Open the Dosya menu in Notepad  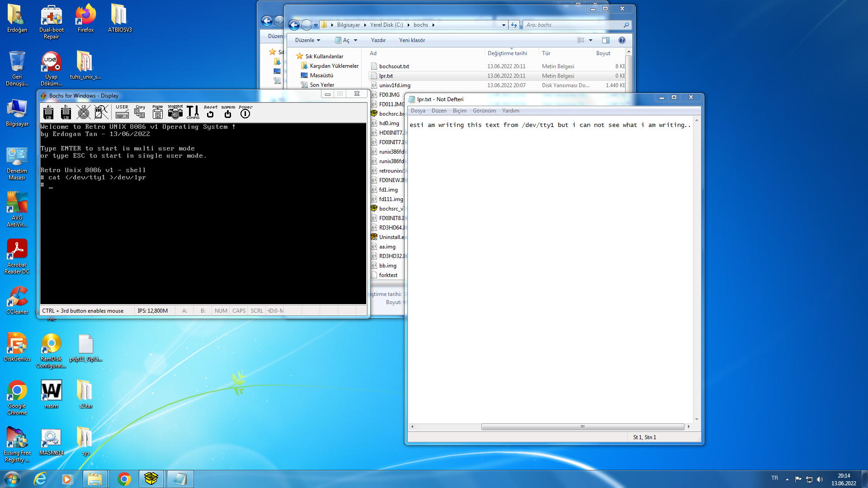[x=418, y=111]
